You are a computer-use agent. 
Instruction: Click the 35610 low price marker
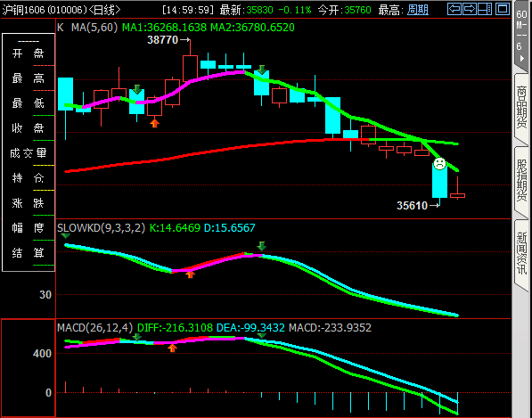pos(413,206)
